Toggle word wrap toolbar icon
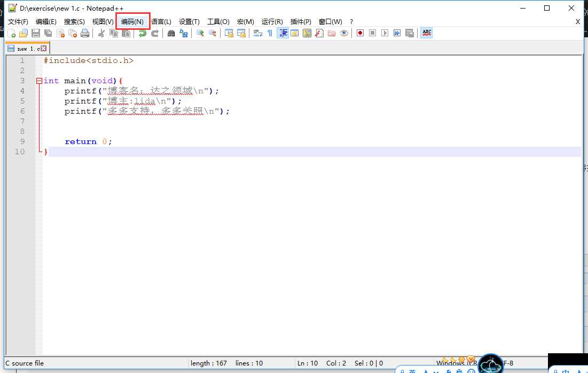This screenshot has height=373, width=588. [x=257, y=34]
